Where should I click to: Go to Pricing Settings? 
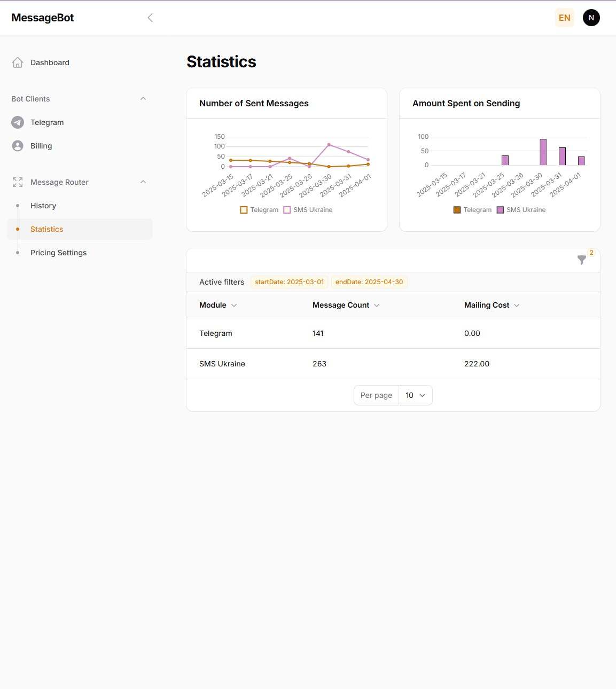pyautogui.click(x=58, y=253)
